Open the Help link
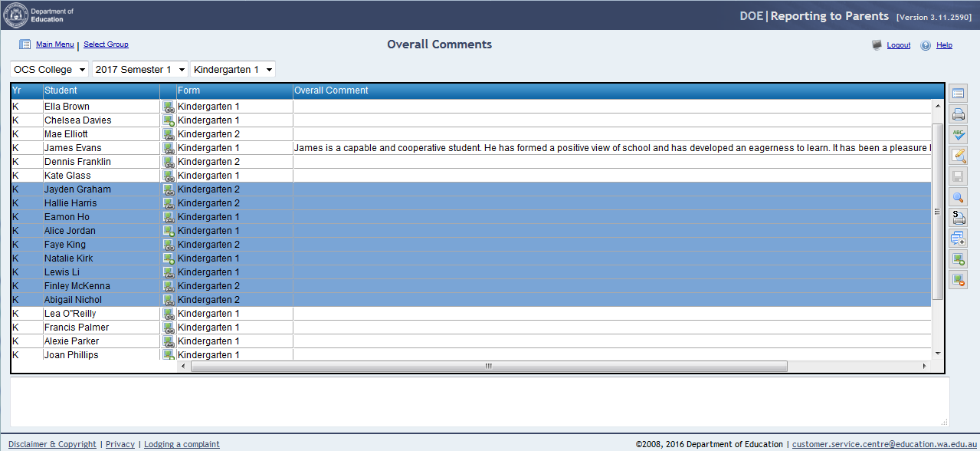The height and width of the screenshot is (451, 980). tap(944, 45)
